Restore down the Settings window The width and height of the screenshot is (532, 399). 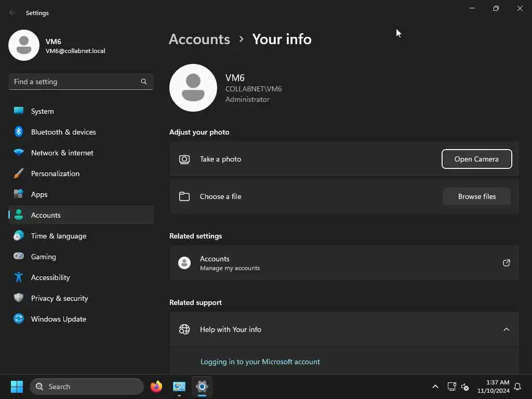496,8
